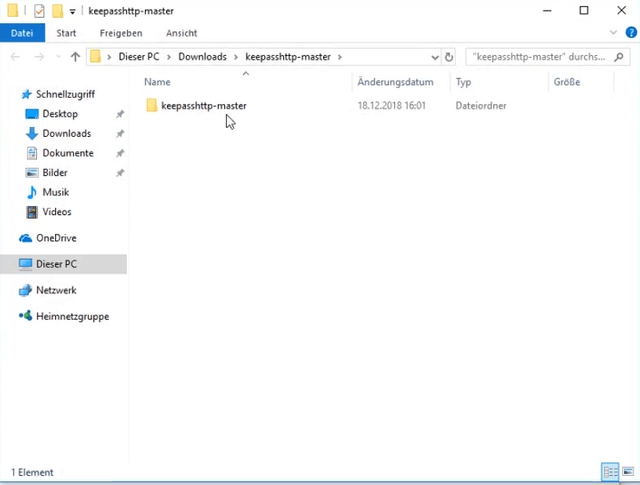This screenshot has height=485, width=640.
Task: Open Heimnetzgruppe in navigation pane
Action: click(72, 316)
